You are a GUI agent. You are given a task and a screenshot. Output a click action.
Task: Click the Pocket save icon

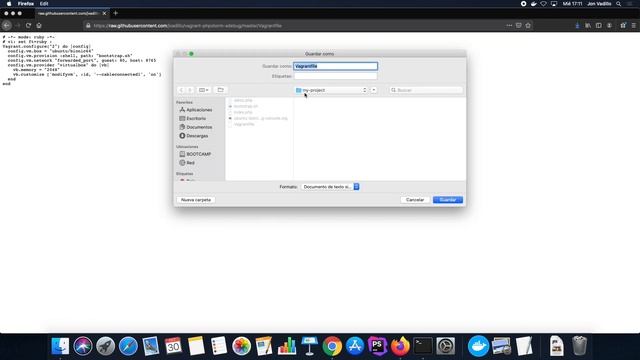click(518, 25)
